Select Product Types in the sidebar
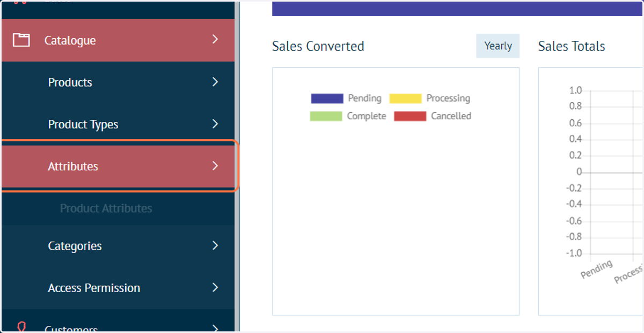 point(118,124)
